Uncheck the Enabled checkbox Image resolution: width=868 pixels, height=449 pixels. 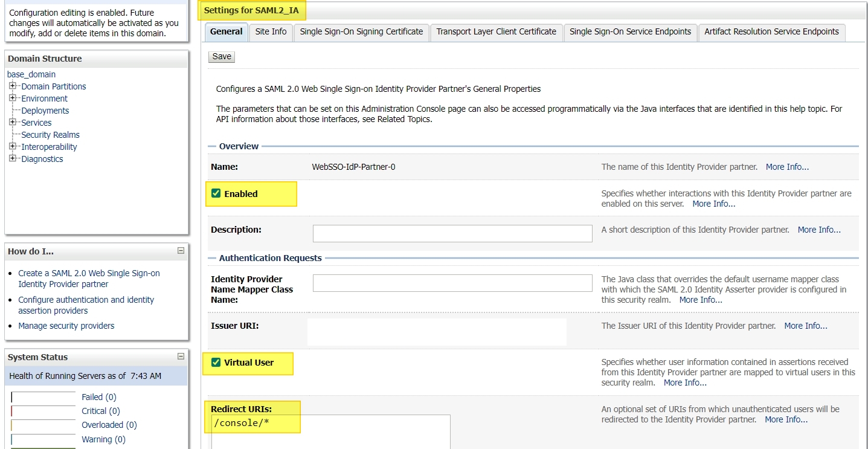click(216, 193)
